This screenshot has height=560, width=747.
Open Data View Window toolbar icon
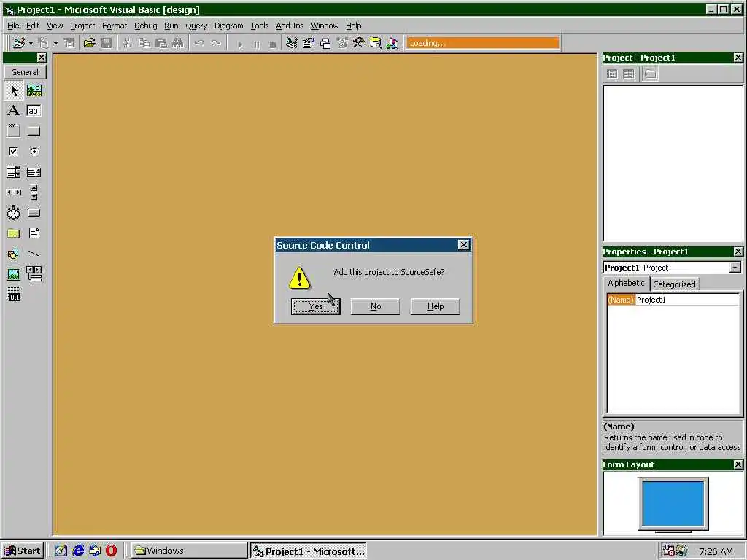[376, 43]
